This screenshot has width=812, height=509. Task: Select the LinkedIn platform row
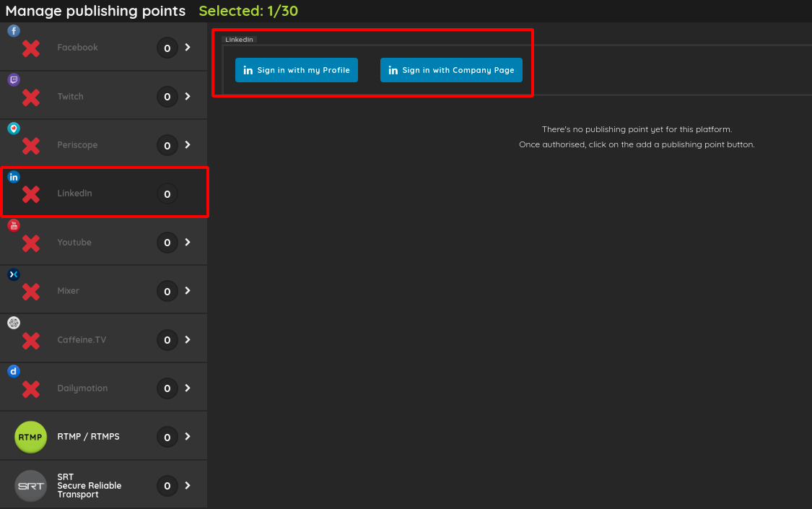[105, 192]
